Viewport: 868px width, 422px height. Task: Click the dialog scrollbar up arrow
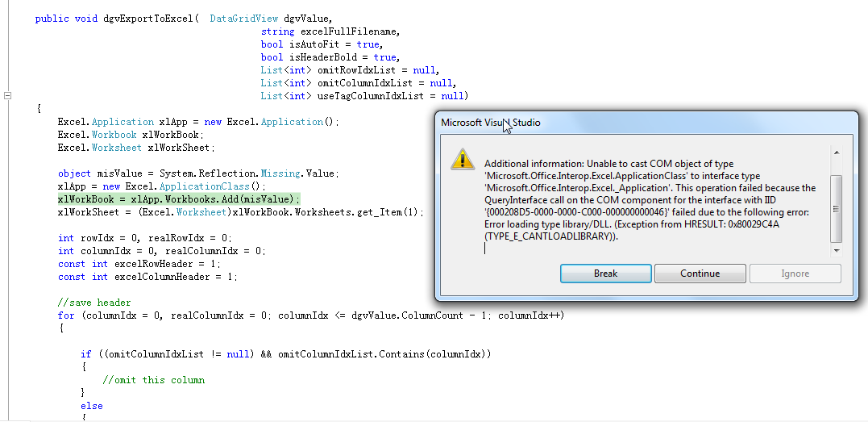(837, 153)
